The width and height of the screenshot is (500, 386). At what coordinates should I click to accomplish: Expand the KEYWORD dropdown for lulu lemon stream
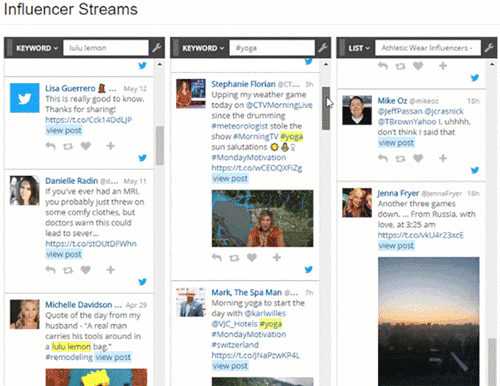click(37, 48)
